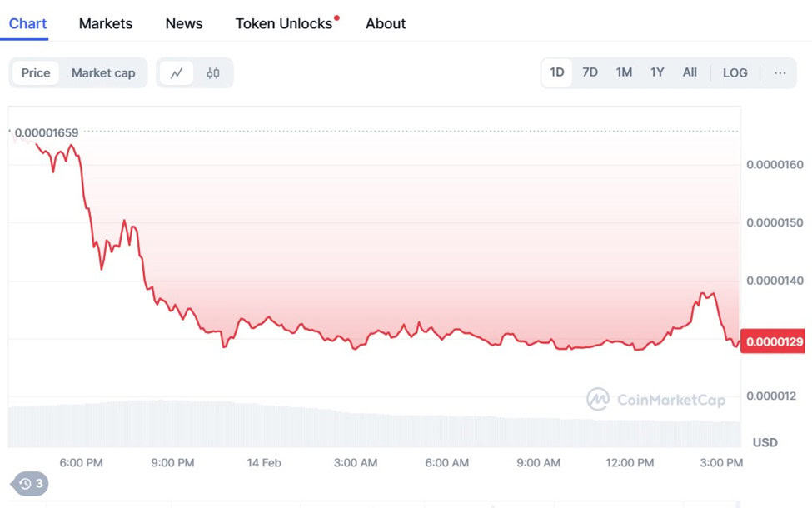Toggle the LOG scale option
Image resolution: width=812 pixels, height=508 pixels.
point(735,73)
